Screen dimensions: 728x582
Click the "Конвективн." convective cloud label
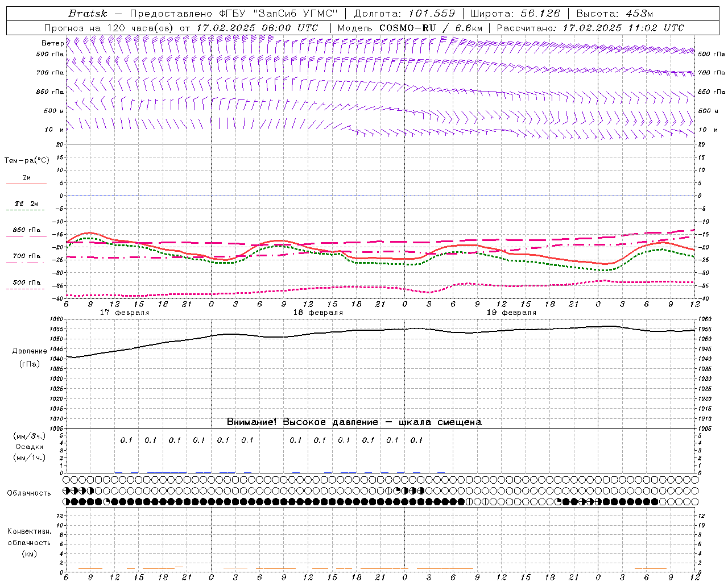(29, 531)
